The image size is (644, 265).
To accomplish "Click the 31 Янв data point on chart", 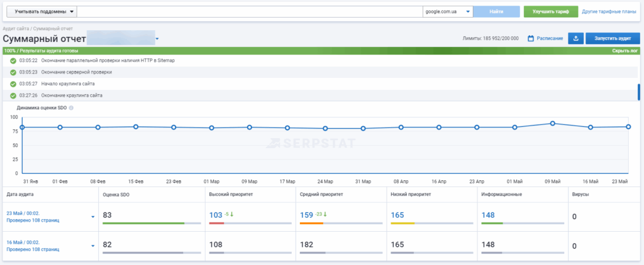I will click(22, 127).
